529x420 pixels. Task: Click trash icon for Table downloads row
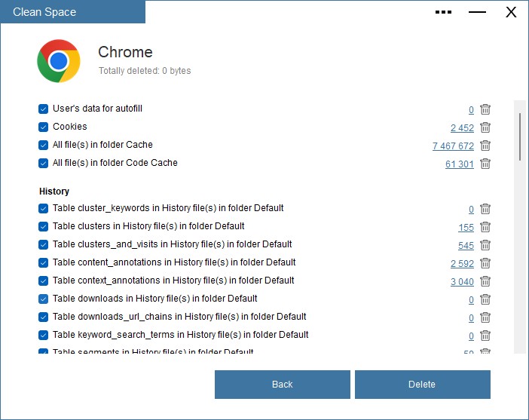tap(485, 299)
